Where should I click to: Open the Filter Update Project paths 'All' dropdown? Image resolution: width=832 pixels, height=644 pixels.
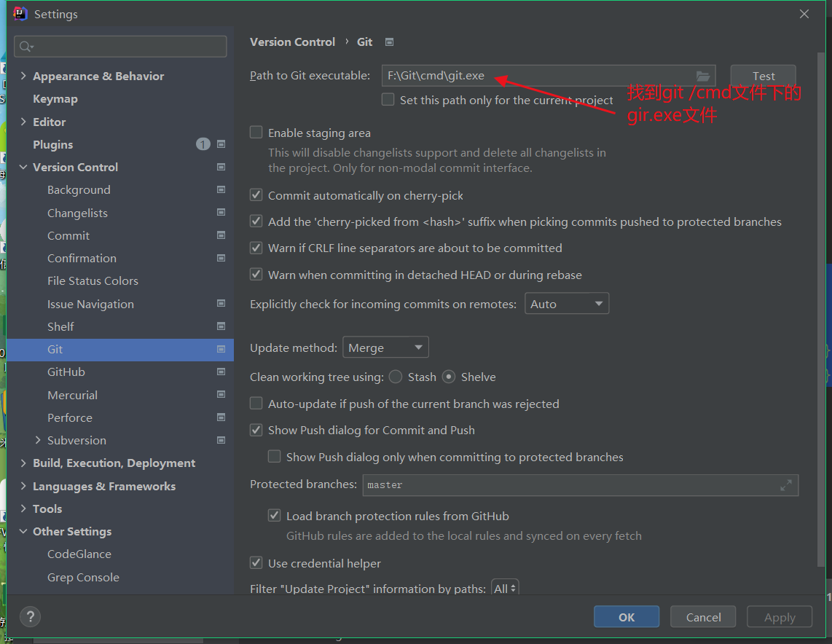click(x=505, y=589)
